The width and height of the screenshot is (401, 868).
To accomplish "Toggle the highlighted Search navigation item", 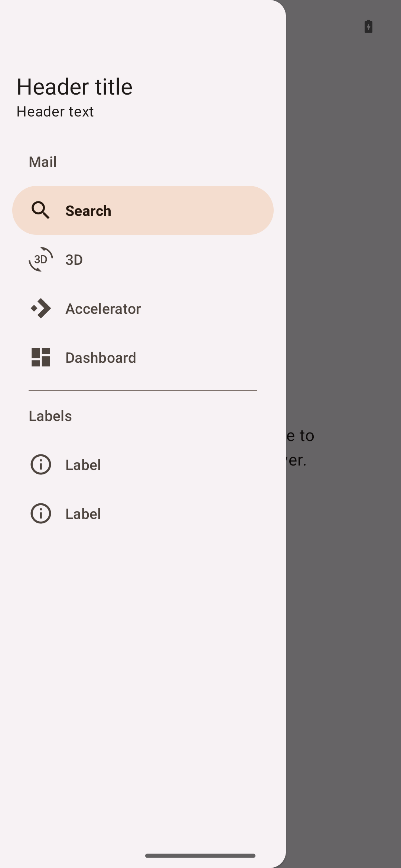I will [x=143, y=210].
